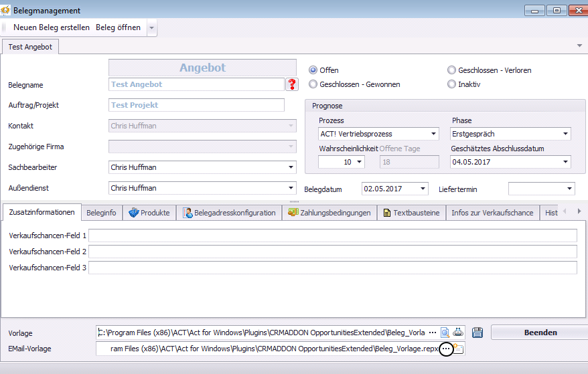
Task: Select Geschlossen - Gewonnen radio button
Action: click(x=313, y=84)
